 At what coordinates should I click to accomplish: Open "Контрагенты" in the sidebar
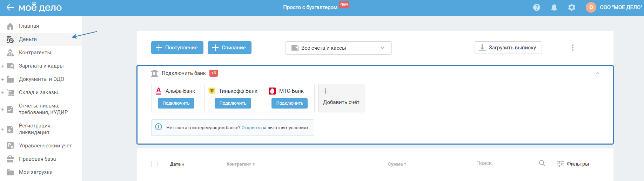(35, 53)
